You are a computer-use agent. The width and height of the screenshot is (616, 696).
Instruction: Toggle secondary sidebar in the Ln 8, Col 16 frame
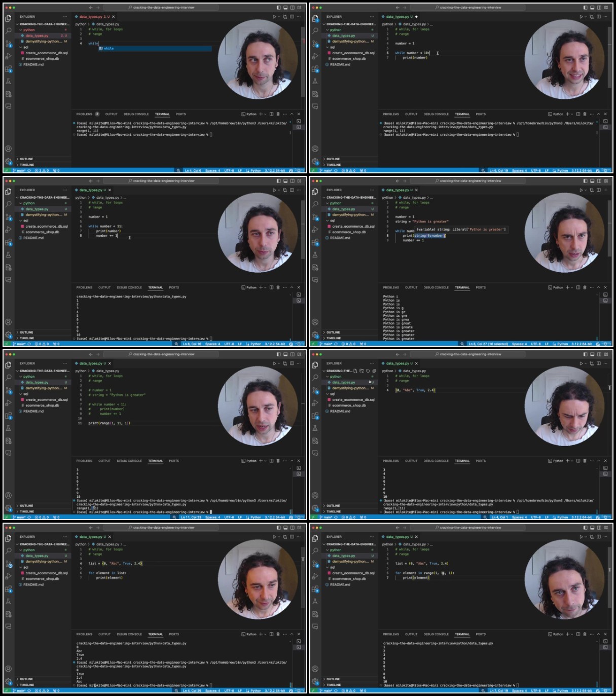[x=292, y=181]
